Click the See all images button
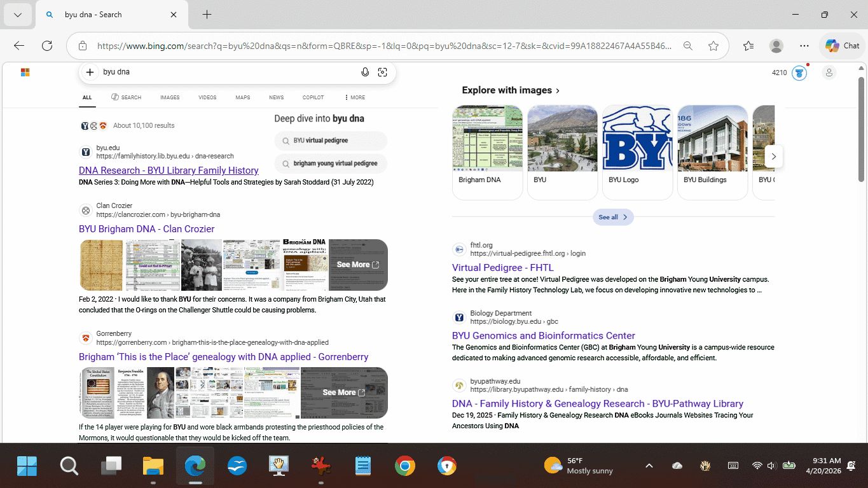Image resolution: width=868 pixels, height=488 pixels. pos(612,217)
